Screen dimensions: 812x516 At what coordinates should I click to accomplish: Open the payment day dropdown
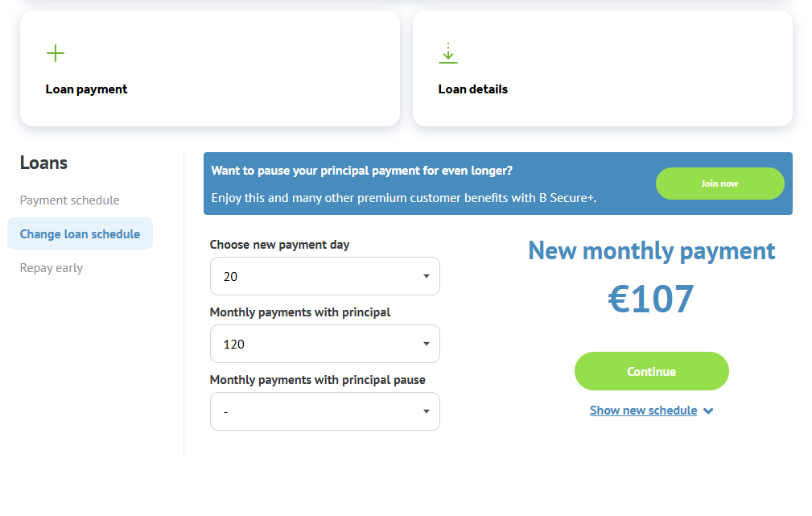click(x=324, y=276)
